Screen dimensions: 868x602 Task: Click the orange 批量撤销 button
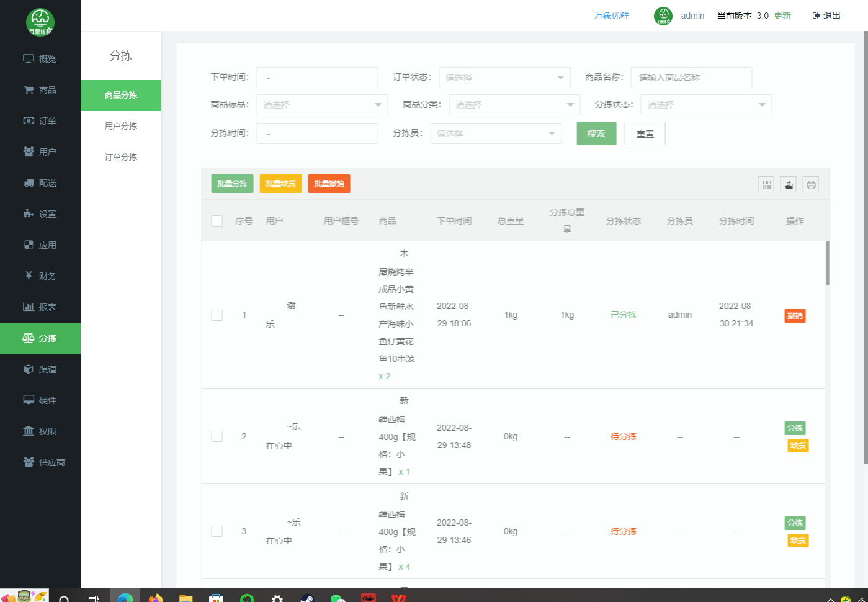pos(329,184)
